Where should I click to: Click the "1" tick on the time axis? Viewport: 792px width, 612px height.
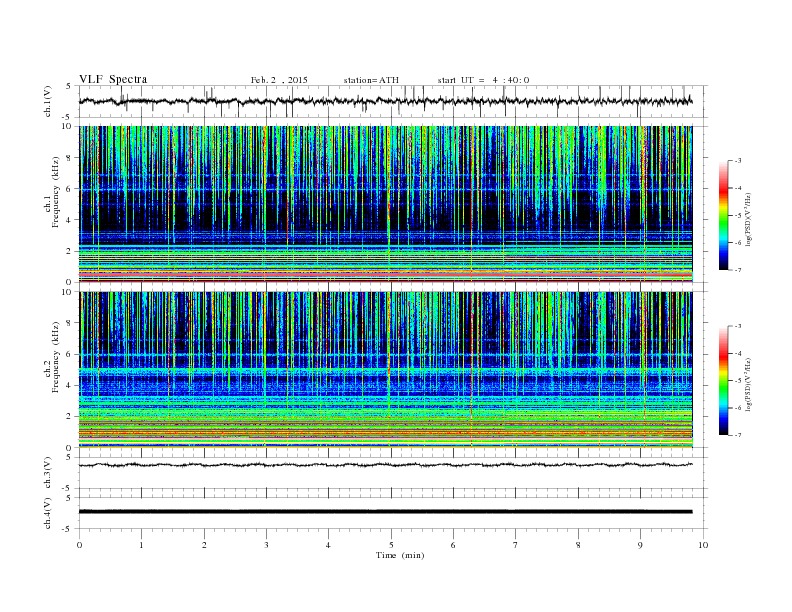point(141,545)
